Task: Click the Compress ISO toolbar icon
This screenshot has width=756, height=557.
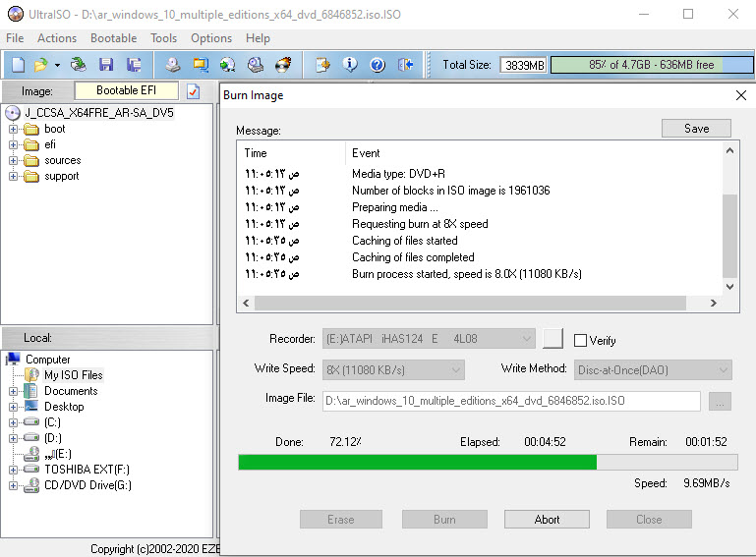Action: point(201,65)
